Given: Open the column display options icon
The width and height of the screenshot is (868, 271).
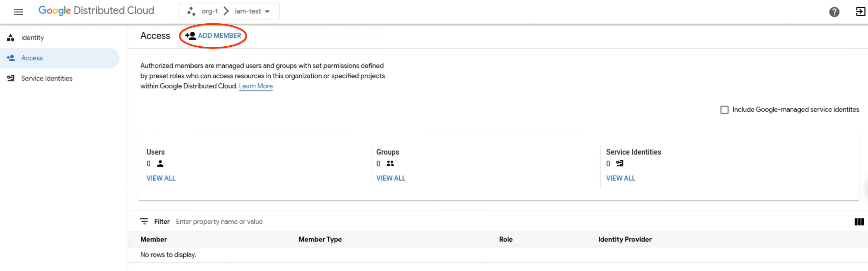Looking at the screenshot, I should pos(859,222).
